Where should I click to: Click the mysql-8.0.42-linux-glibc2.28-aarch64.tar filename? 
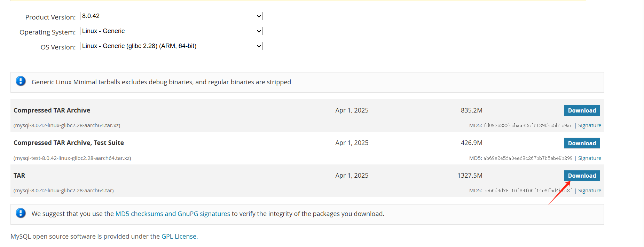tap(64, 191)
